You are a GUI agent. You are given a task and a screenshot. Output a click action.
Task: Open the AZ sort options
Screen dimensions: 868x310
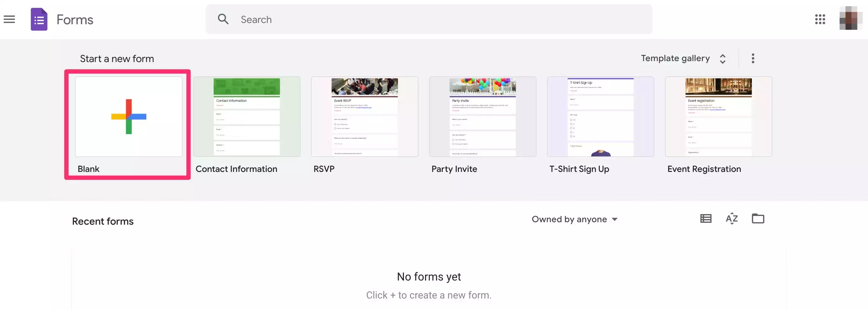(x=731, y=219)
